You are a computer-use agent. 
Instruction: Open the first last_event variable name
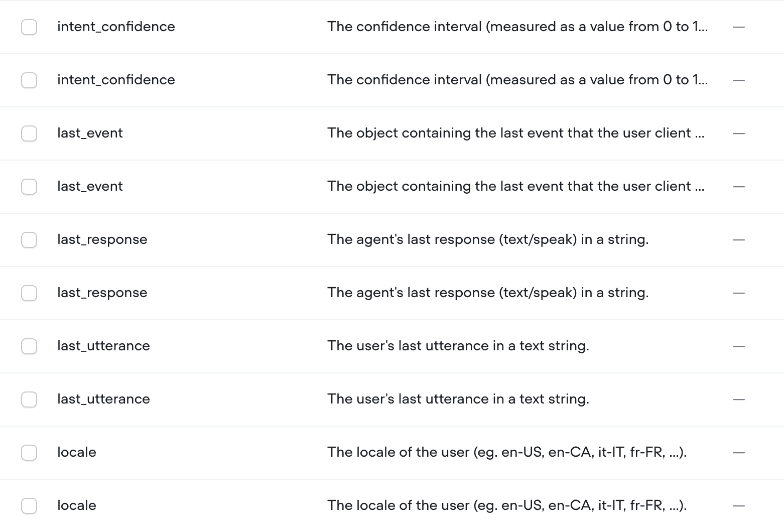point(90,133)
